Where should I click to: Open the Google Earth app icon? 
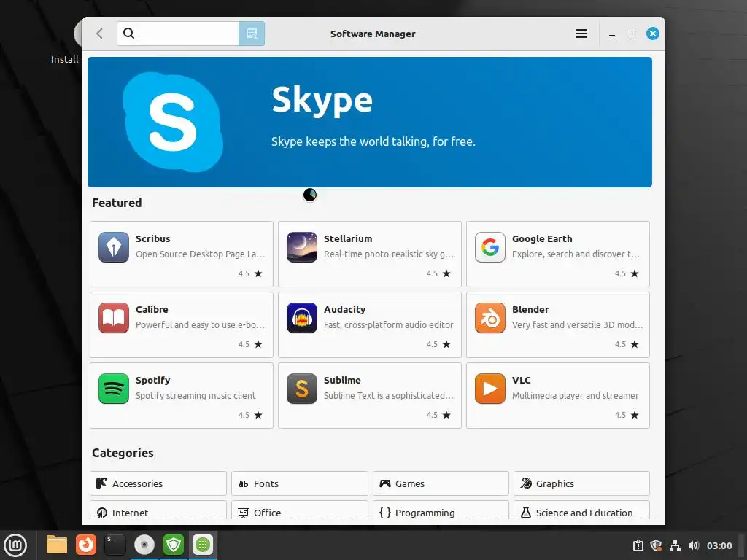pyautogui.click(x=489, y=247)
